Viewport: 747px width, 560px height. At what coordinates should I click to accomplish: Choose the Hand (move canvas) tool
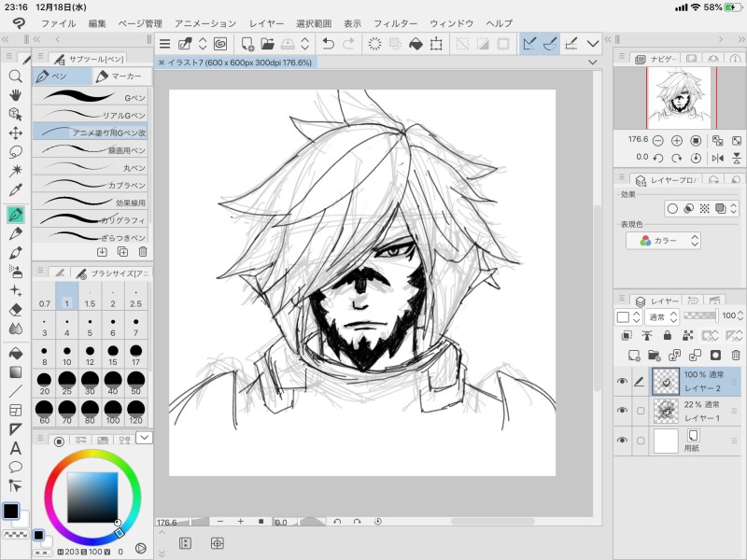(16, 94)
